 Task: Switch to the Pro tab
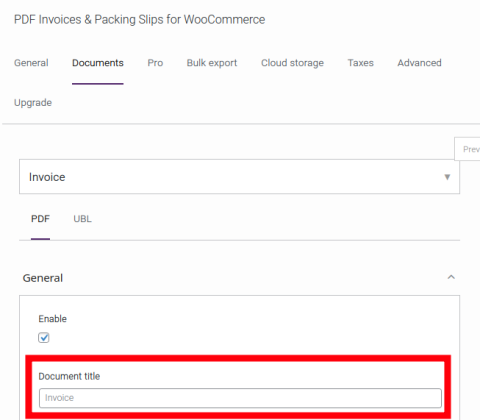coord(155,63)
